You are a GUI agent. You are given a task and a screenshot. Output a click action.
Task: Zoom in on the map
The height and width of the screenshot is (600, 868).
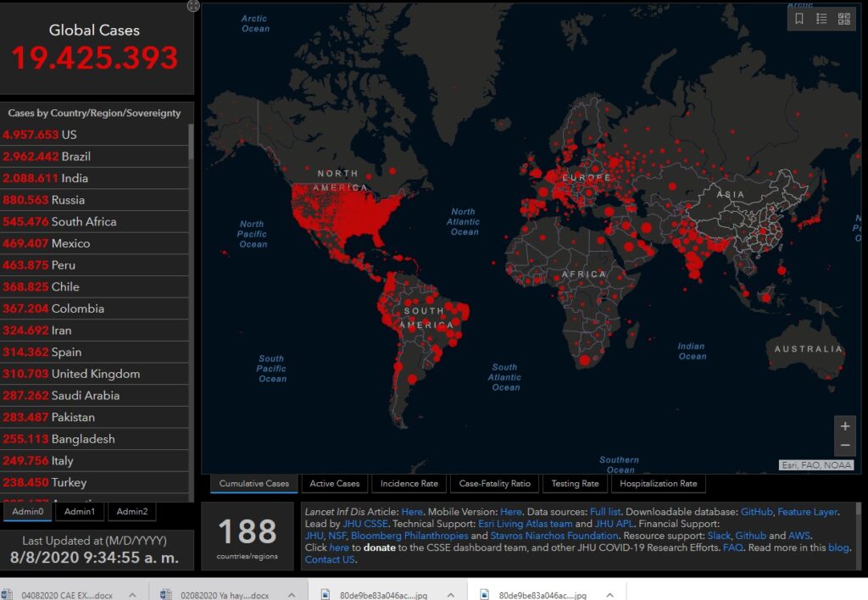(x=844, y=426)
